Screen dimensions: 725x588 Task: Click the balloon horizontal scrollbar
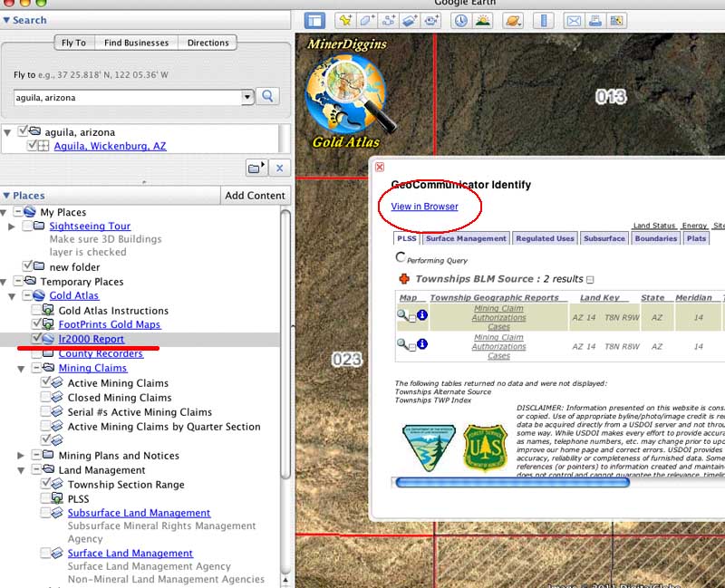tap(512, 483)
